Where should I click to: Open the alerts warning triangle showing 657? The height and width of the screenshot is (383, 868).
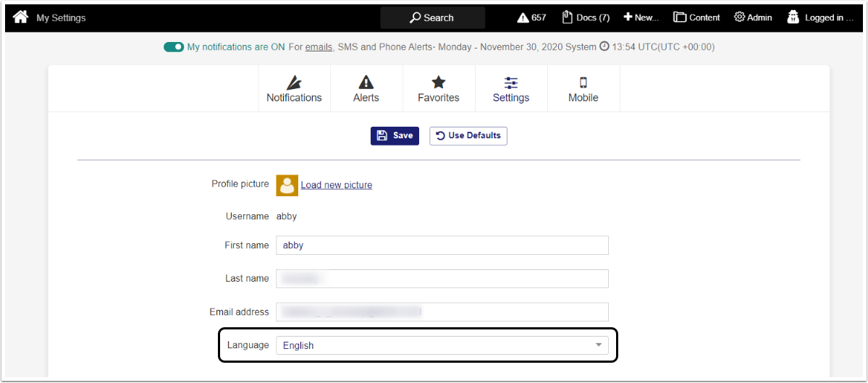coord(531,17)
